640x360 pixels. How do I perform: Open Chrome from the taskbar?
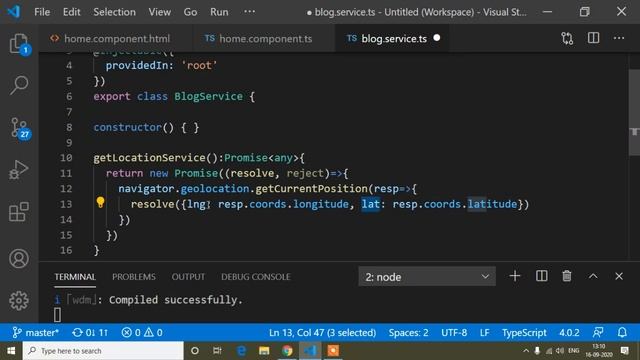coord(287,351)
